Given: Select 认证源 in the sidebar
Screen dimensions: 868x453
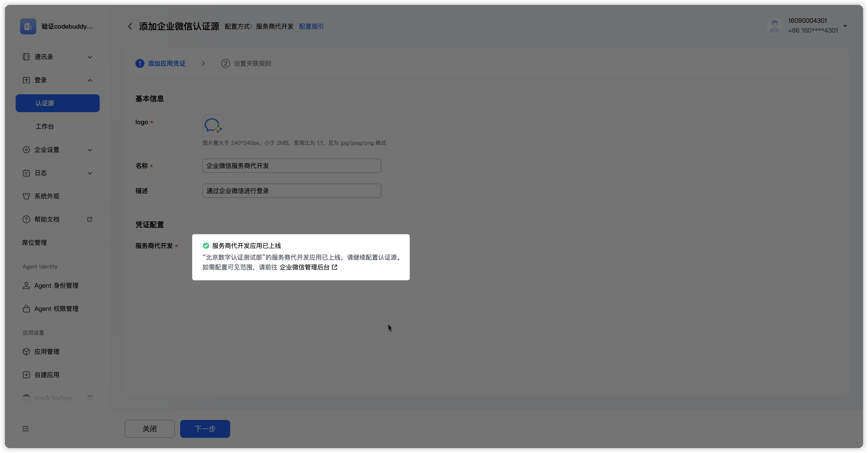Looking at the screenshot, I should pyautogui.click(x=58, y=103).
